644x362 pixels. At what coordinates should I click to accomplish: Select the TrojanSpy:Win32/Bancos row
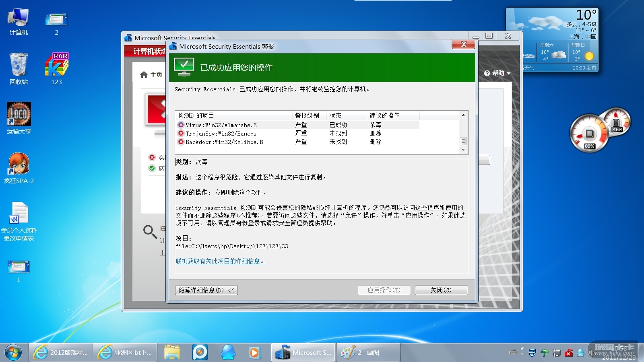coord(297,134)
